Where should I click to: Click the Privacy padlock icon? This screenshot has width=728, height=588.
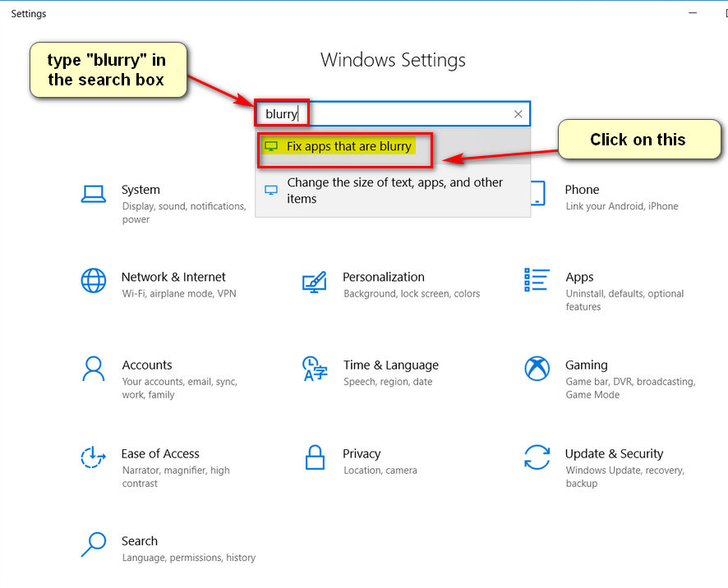click(315, 457)
